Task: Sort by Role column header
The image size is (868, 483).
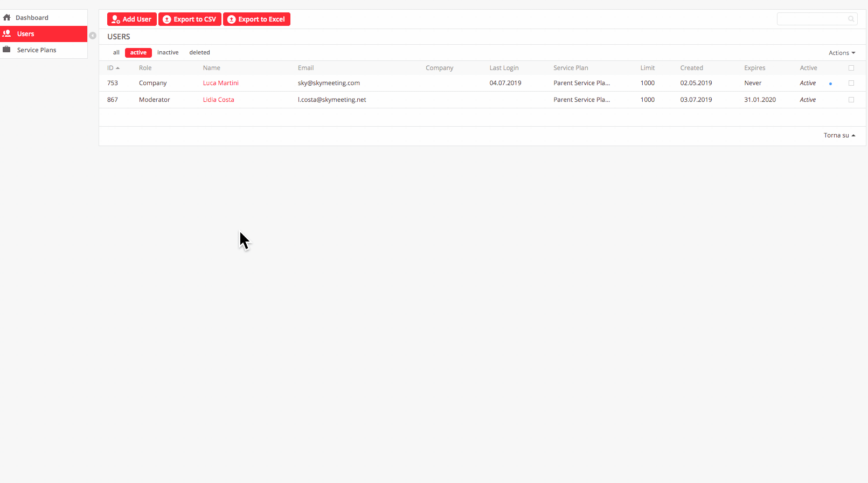Action: point(145,68)
